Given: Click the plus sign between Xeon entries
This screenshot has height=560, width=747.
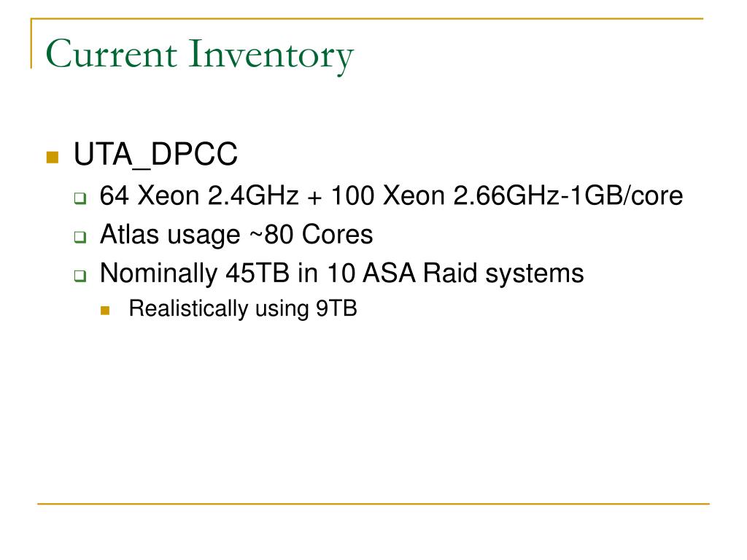Looking at the screenshot, I should point(314,197).
